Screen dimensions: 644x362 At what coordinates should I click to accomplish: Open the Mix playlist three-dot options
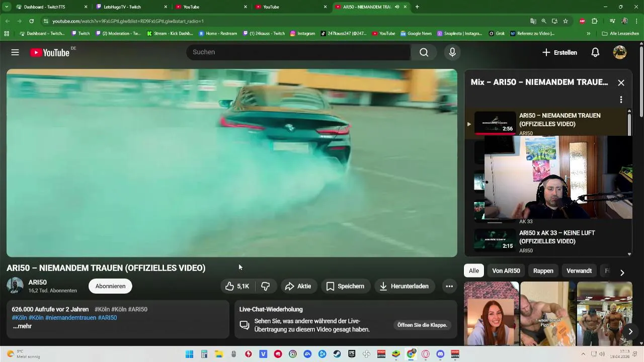coord(621,100)
